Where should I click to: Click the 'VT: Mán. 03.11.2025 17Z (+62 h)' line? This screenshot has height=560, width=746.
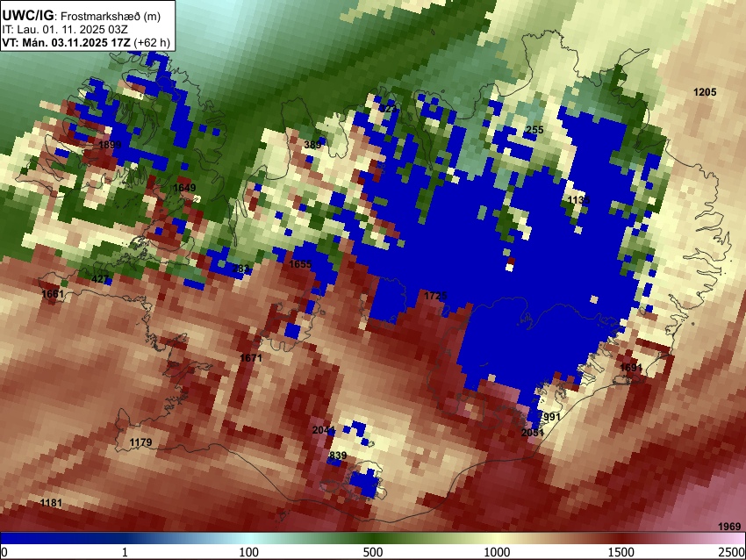86,42
